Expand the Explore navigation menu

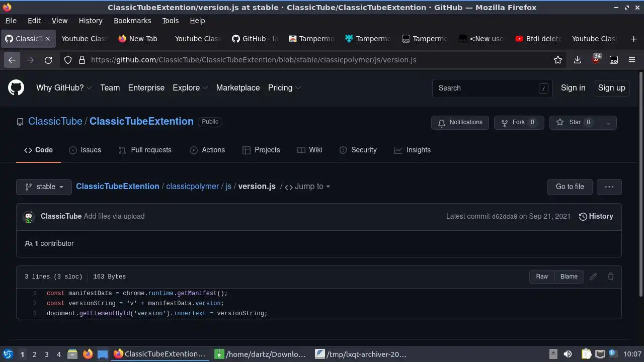pyautogui.click(x=190, y=88)
